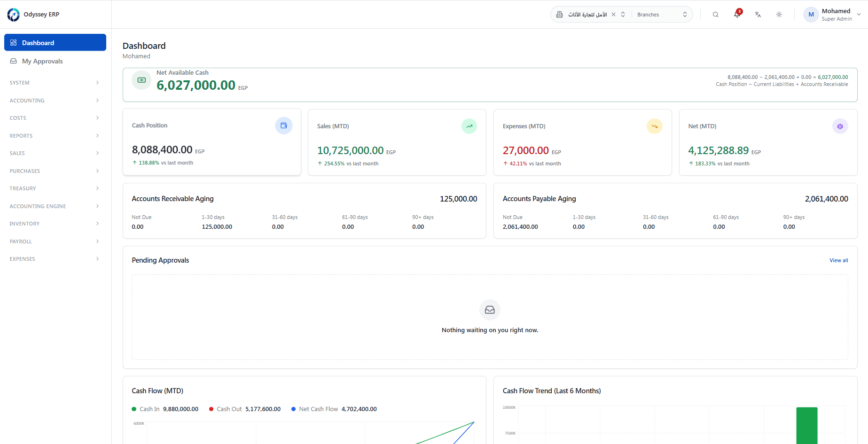Click the green Cash In legend dot
This screenshot has height=444, width=868.
134,409
